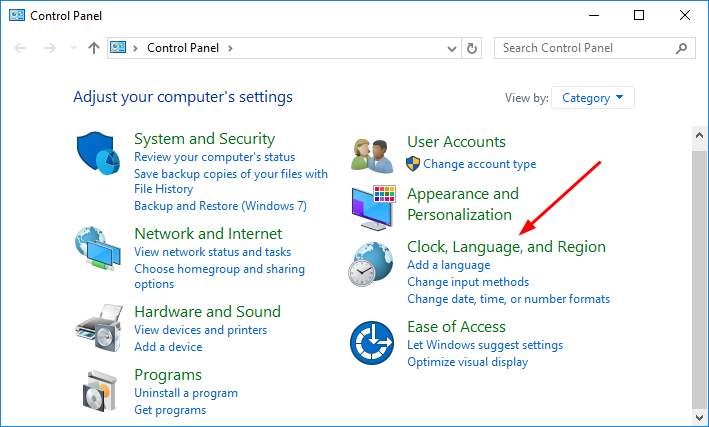
Task: Open User Accounts category
Action: click(456, 142)
